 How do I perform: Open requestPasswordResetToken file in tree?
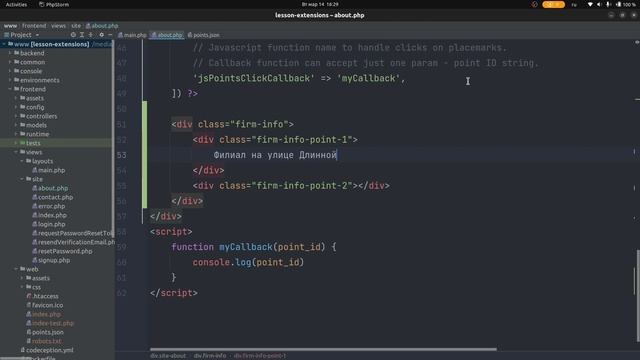pos(71,233)
